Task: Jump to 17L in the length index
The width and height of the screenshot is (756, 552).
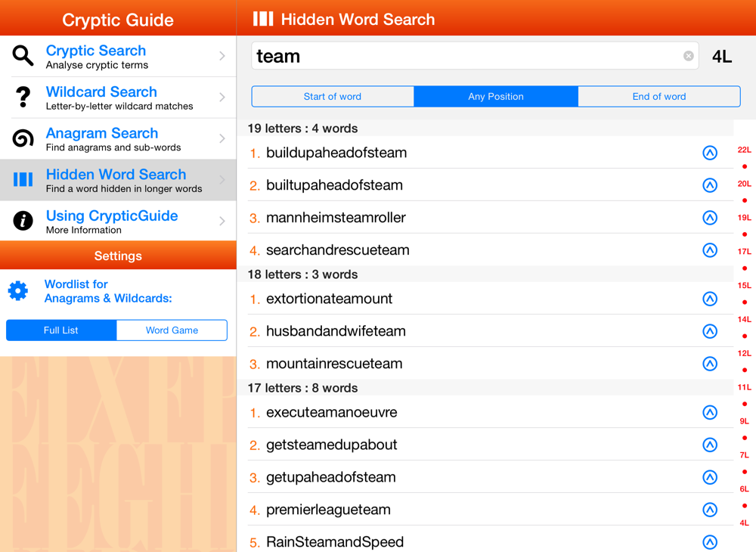Action: [745, 251]
